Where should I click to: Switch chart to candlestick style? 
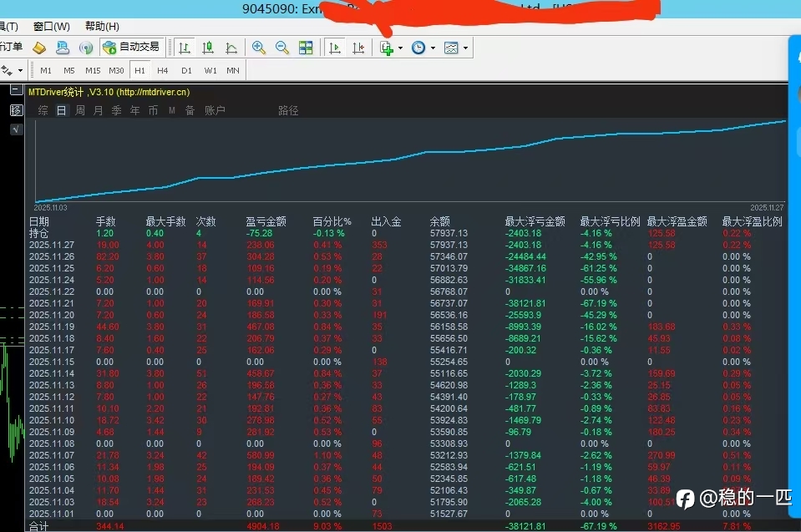click(207, 48)
